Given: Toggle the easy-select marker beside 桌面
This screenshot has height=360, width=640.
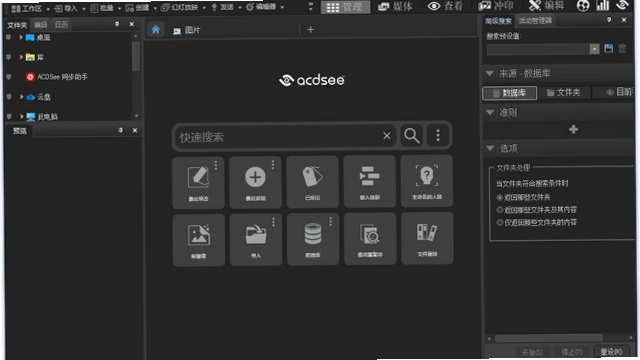Looking at the screenshot, I should click(x=8, y=38).
